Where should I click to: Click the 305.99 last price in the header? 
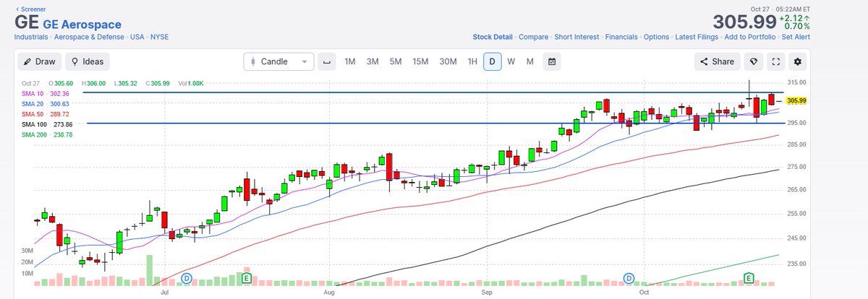coord(744,22)
